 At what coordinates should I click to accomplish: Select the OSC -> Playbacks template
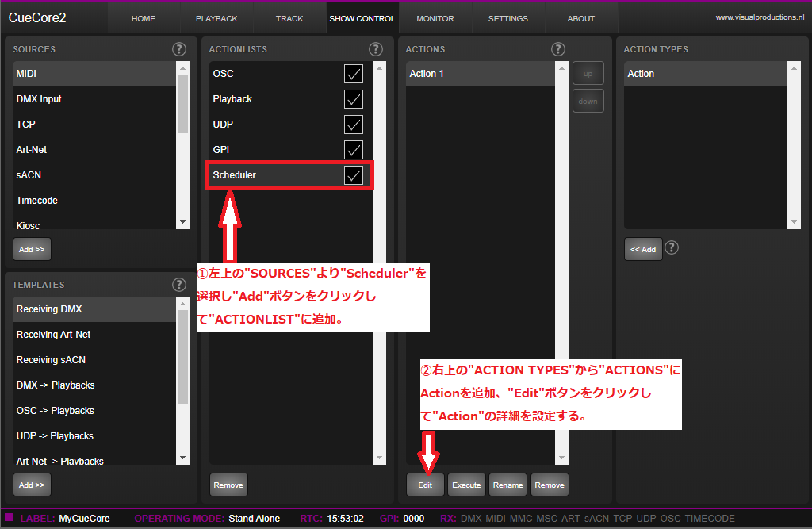(94, 411)
